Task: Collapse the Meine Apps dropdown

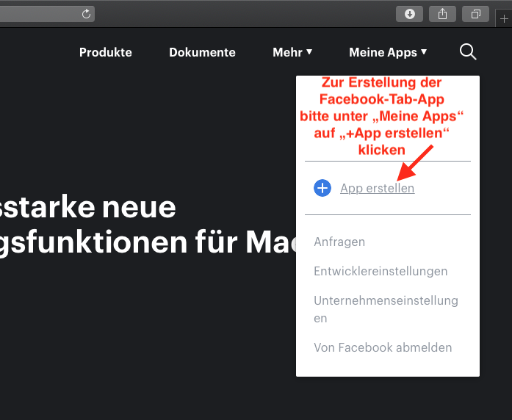Action: (x=388, y=52)
